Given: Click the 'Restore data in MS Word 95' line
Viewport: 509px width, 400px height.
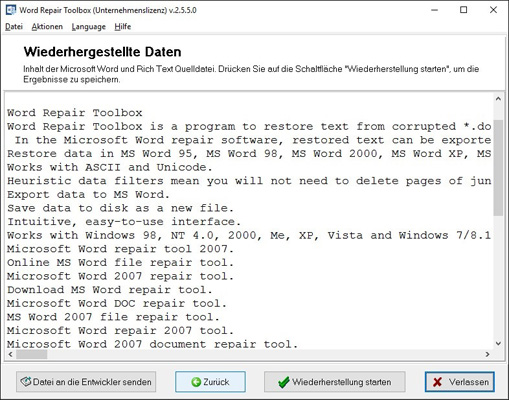Looking at the screenshot, I should point(249,153).
